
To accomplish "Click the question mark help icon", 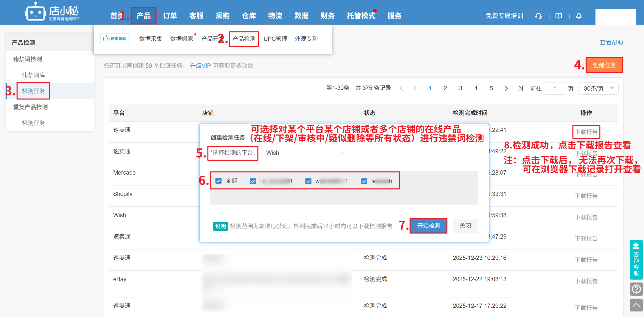I will tap(636, 289).
